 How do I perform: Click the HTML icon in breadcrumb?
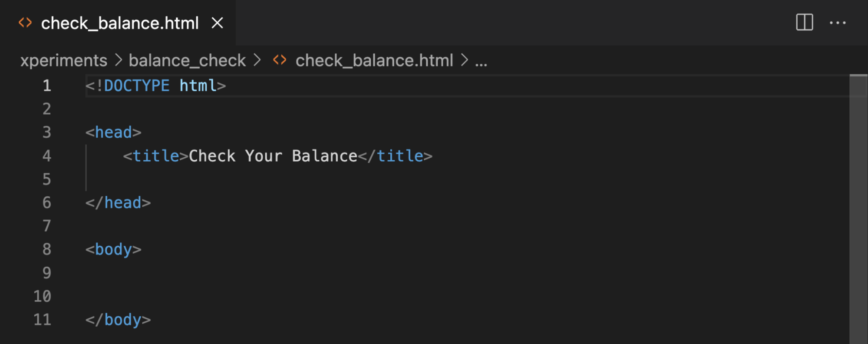(280, 60)
